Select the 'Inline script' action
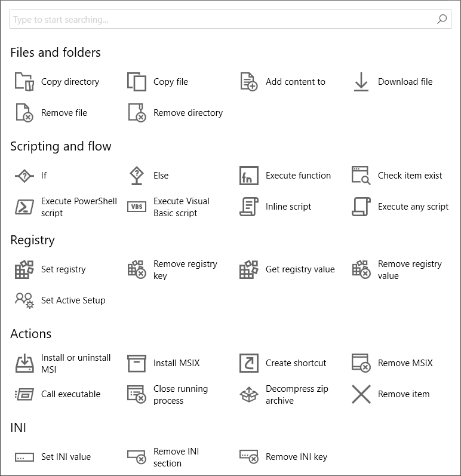This screenshot has width=461, height=476. coord(288,207)
